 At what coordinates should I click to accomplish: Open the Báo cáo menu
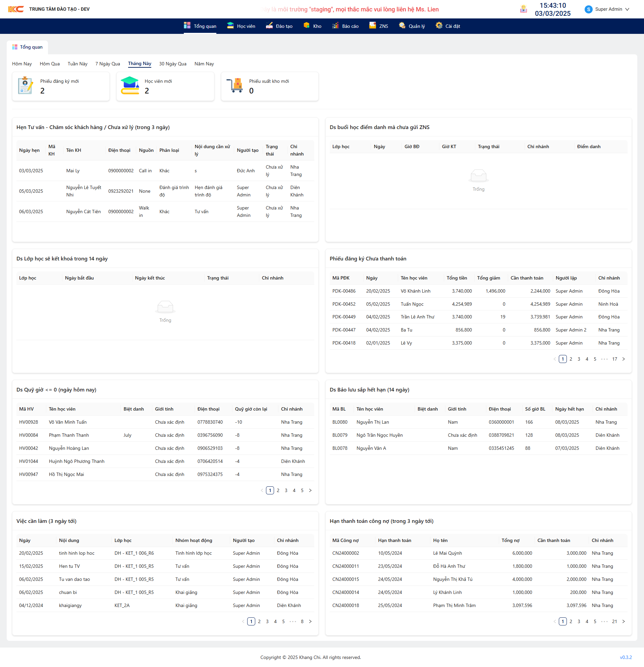pos(345,26)
